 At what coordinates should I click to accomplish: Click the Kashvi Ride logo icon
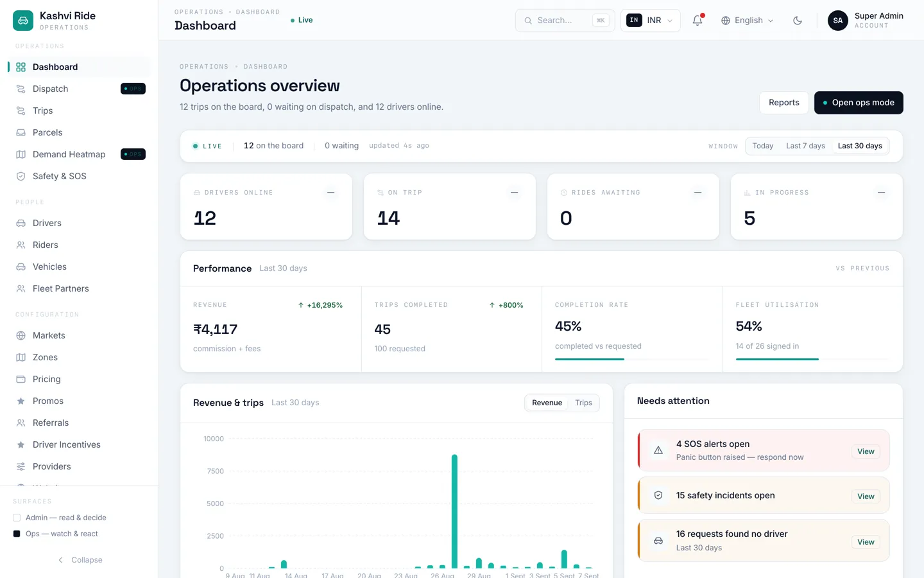coord(23,21)
